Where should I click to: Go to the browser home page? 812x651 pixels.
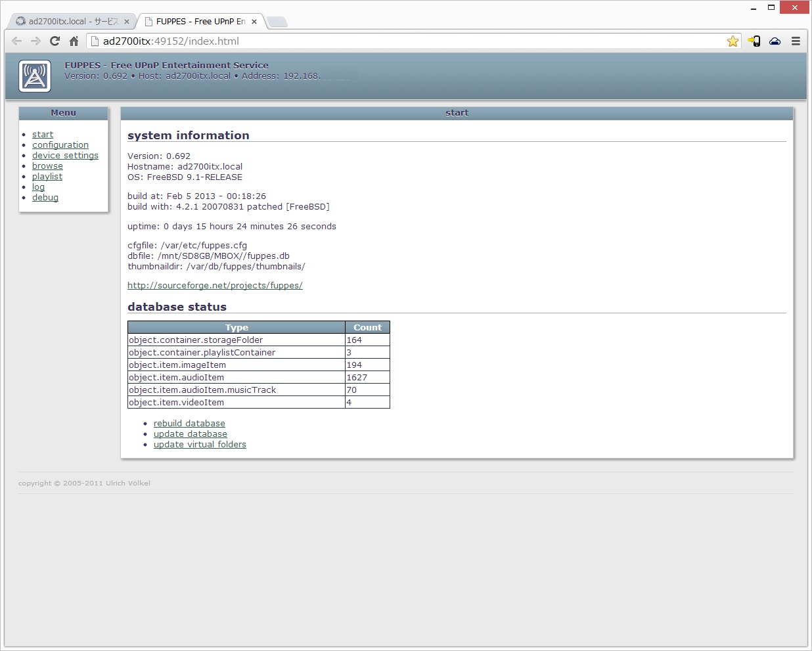coord(74,41)
